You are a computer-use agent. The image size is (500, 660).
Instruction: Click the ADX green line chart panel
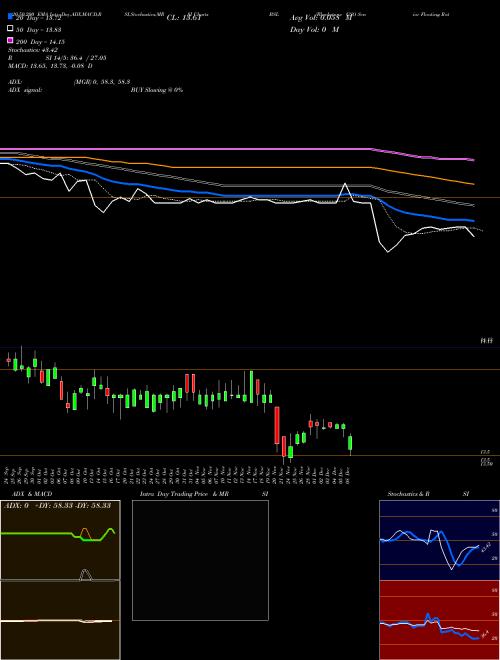(60, 540)
